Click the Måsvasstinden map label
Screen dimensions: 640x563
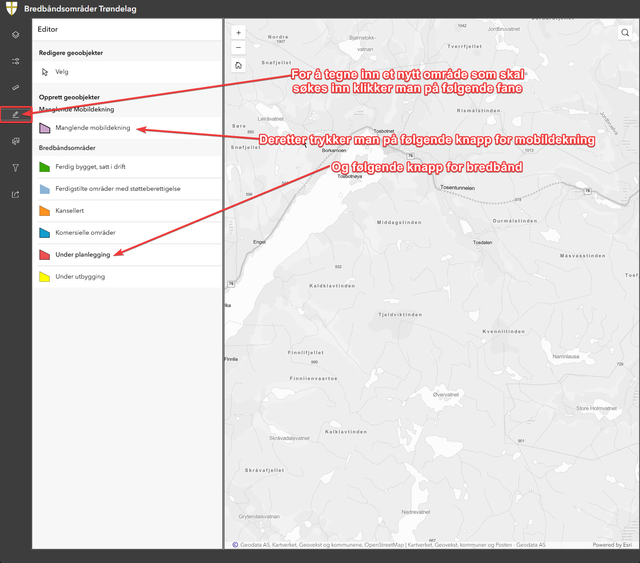[583, 256]
